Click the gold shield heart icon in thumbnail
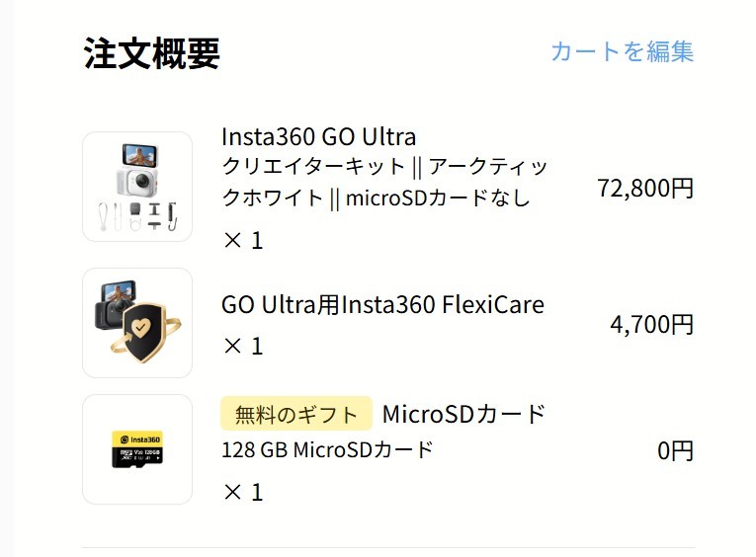The width and height of the screenshot is (756, 557). (x=140, y=333)
